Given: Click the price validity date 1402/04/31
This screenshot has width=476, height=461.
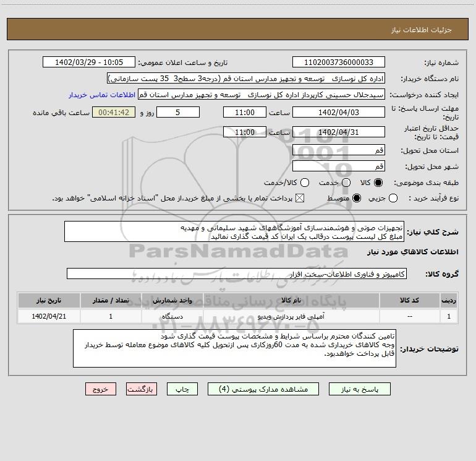Looking at the screenshot, I should (339, 132).
